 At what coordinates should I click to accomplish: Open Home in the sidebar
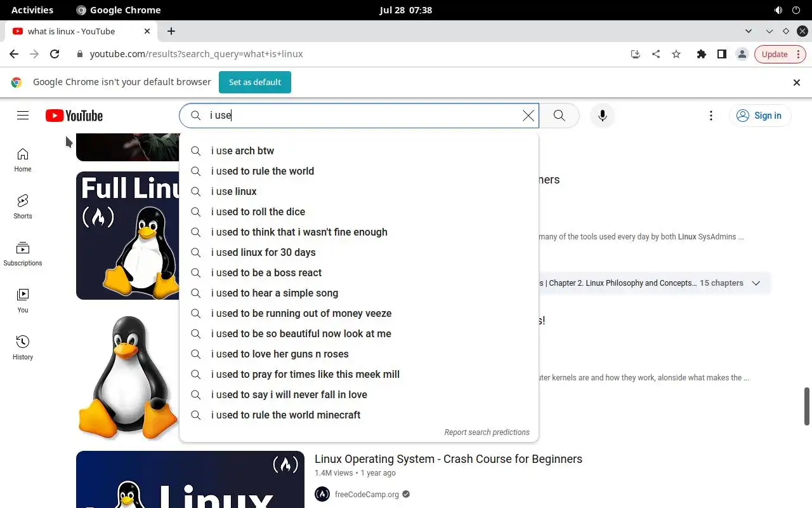23,160
